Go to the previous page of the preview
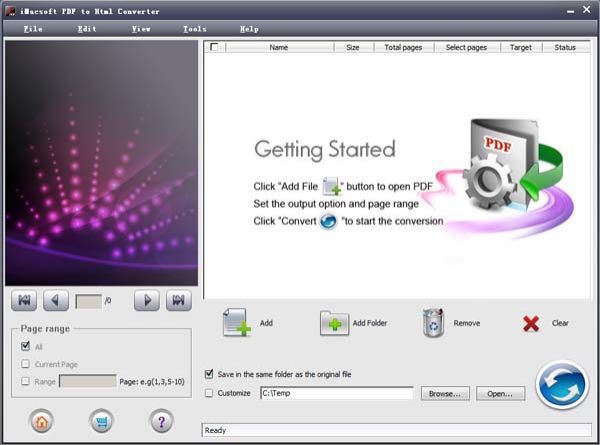600x445 pixels. point(56,300)
